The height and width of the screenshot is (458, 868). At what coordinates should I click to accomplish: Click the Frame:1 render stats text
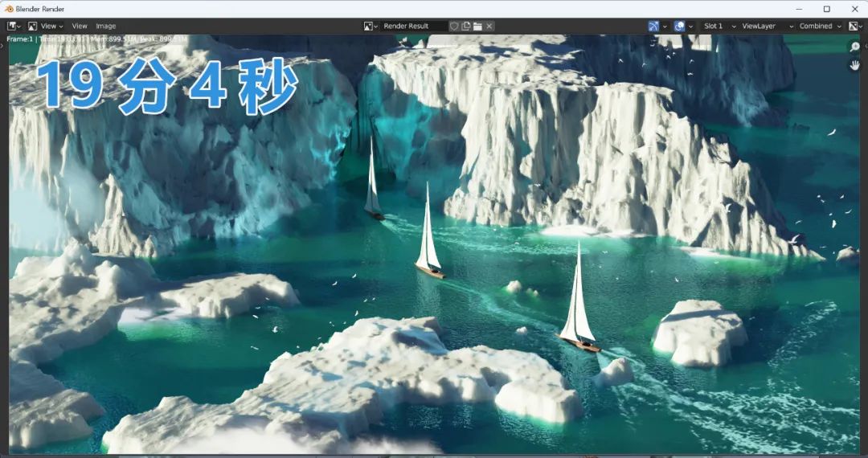97,39
